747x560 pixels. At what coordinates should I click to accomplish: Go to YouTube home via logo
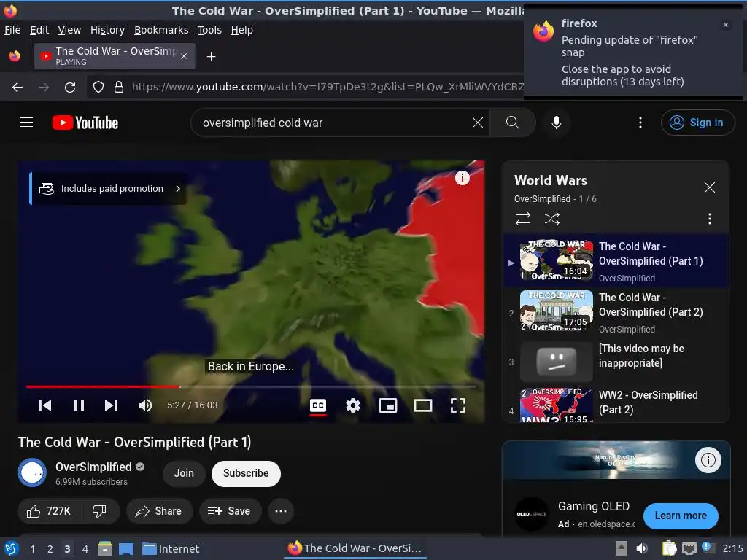click(x=85, y=122)
